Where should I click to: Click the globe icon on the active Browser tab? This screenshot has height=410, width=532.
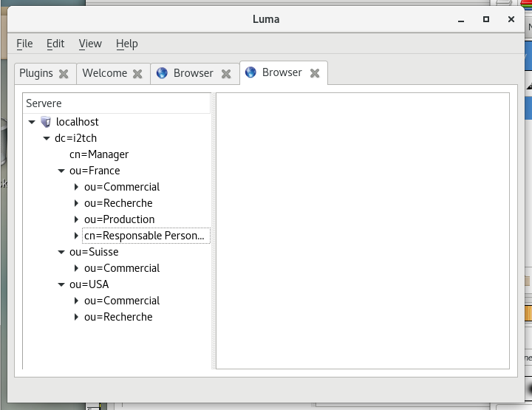(x=250, y=72)
